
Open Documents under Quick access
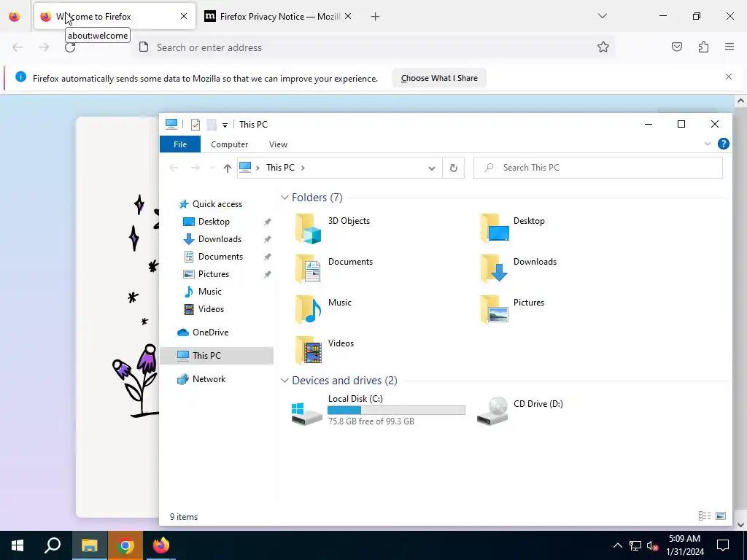pos(220,257)
